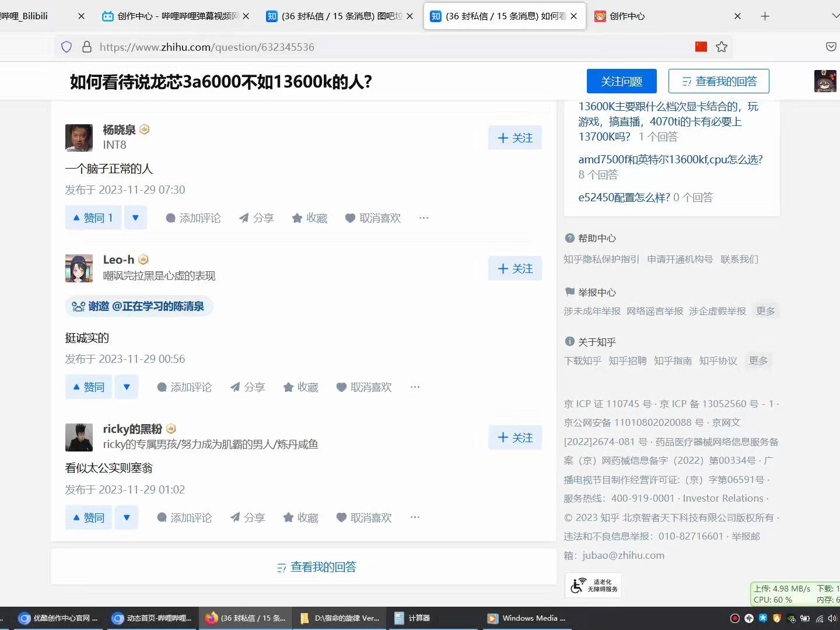Open Leo-h's avatar picture
Viewport: 840px width, 630px height.
[79, 268]
